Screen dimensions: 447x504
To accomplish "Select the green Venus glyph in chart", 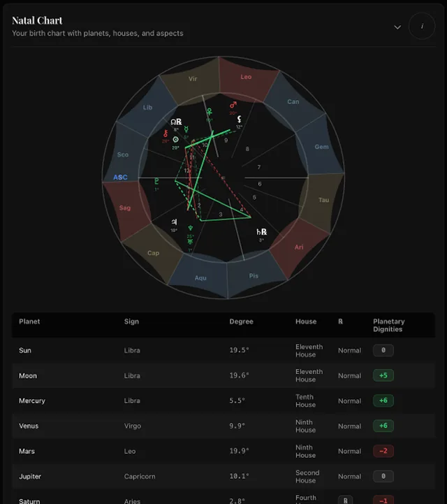I will pyautogui.click(x=210, y=112).
